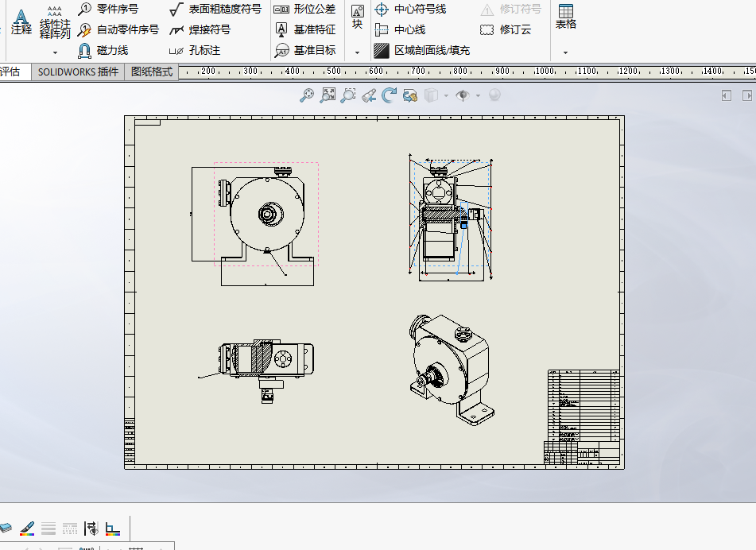Expand the 线性注释阵列 dropdown arrow
This screenshot has height=550, width=756.
(55, 52)
